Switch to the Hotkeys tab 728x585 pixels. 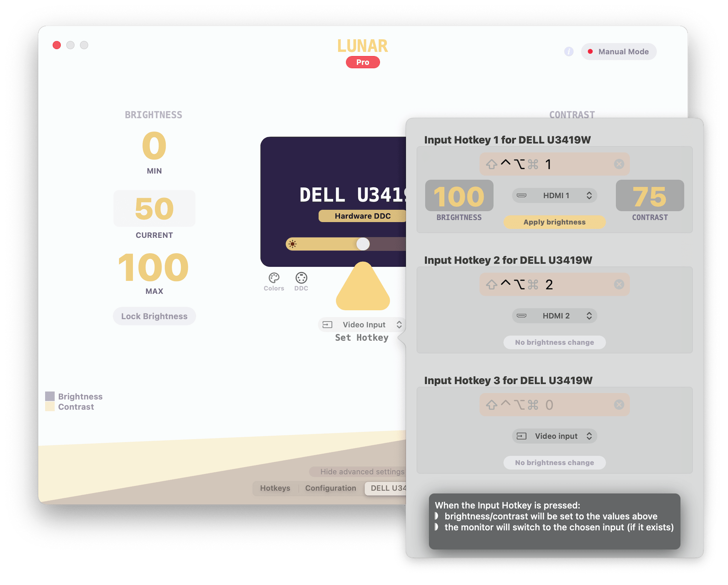coord(275,488)
